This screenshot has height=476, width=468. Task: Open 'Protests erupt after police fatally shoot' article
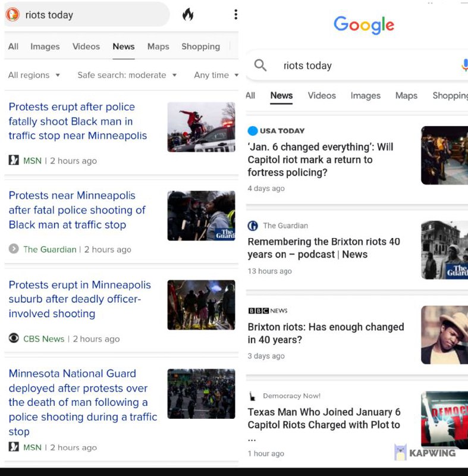(78, 121)
